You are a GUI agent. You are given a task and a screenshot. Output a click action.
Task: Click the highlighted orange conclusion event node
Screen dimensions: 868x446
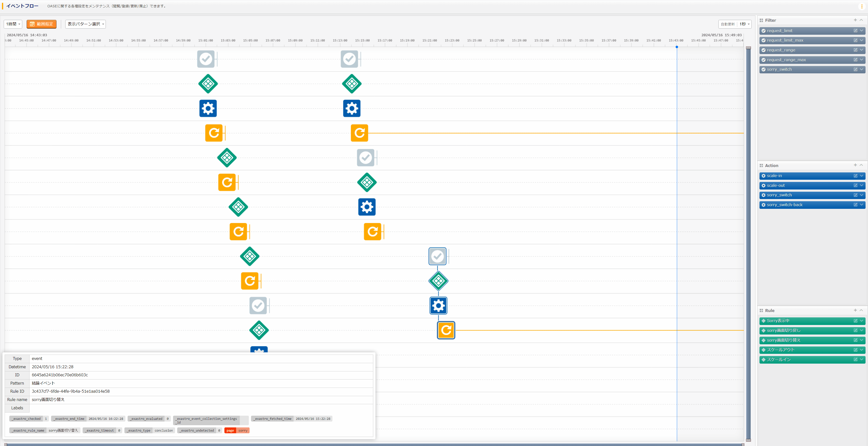pyautogui.click(x=446, y=330)
